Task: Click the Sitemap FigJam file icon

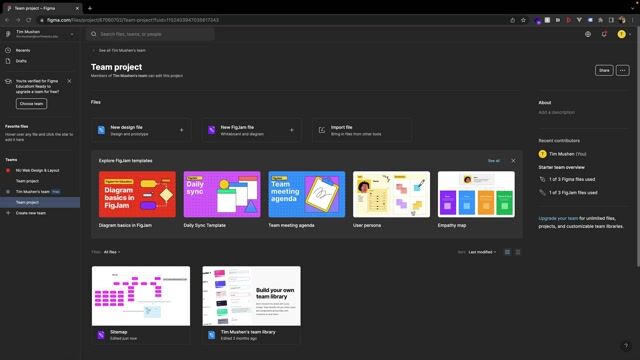Action: click(101, 335)
